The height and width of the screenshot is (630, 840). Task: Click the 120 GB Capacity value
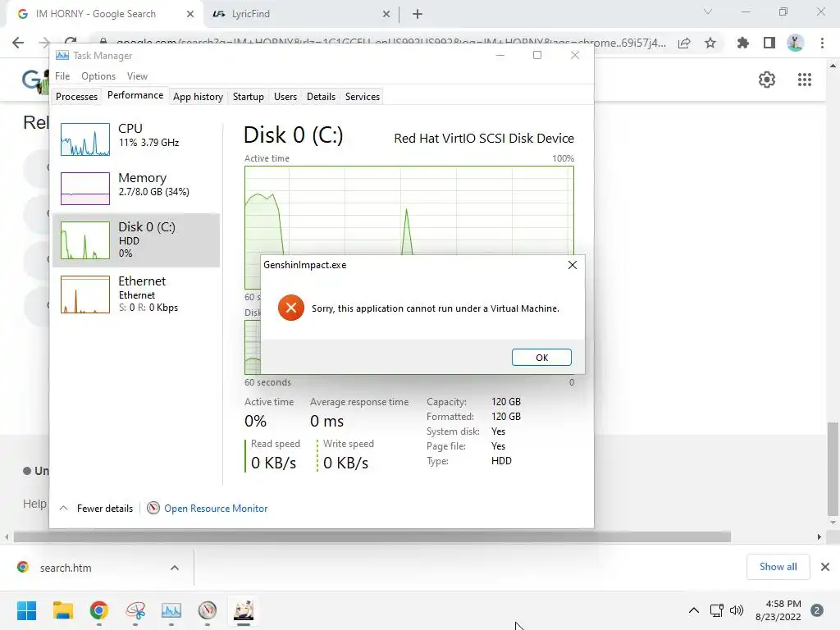tap(505, 402)
